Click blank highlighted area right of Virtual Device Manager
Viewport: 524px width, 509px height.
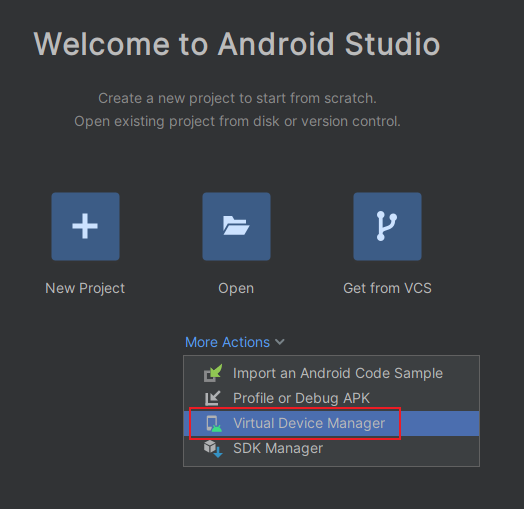[x=439, y=423]
